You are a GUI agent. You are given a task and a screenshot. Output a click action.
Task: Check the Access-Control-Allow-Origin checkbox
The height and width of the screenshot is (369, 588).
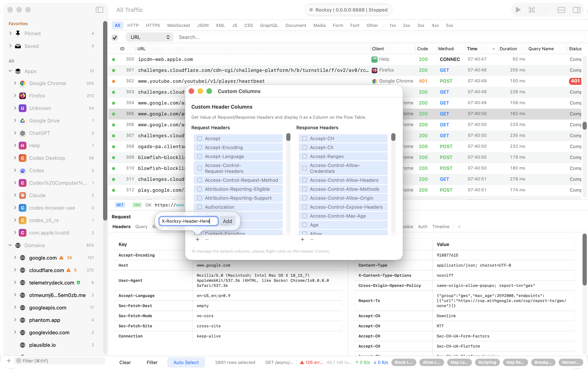(305, 198)
